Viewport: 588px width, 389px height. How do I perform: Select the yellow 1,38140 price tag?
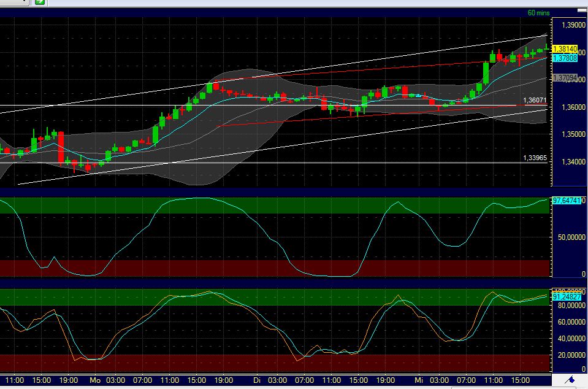[x=565, y=49]
